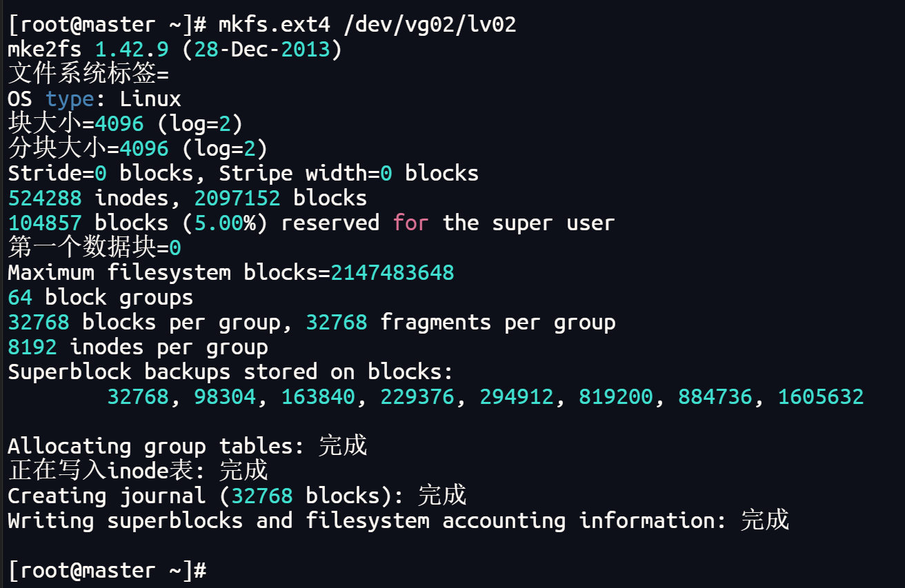
Task: Click Maximum filesystem blocks value 2147483648
Action: coord(392,273)
